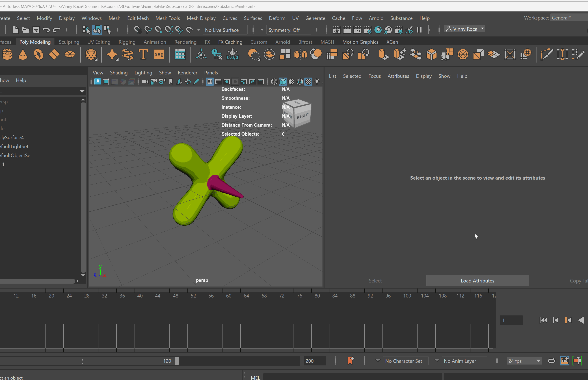Go to start of playback range
The image size is (588, 380).
coord(543,320)
